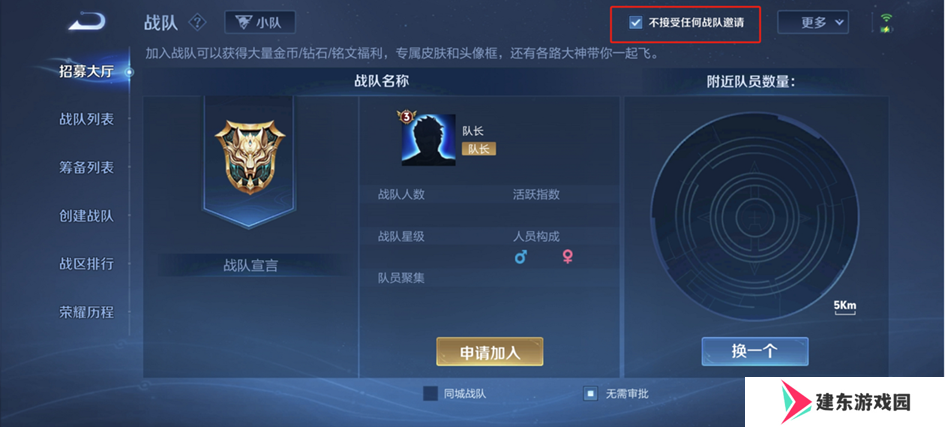
Task: Click the 换一个 button
Action: pos(755,352)
